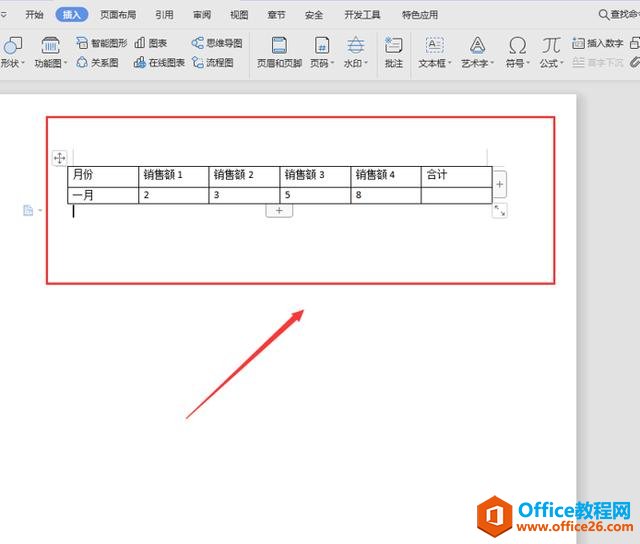The width and height of the screenshot is (640, 544).
Task: Click the cell containing value 5
Action: pos(315,195)
